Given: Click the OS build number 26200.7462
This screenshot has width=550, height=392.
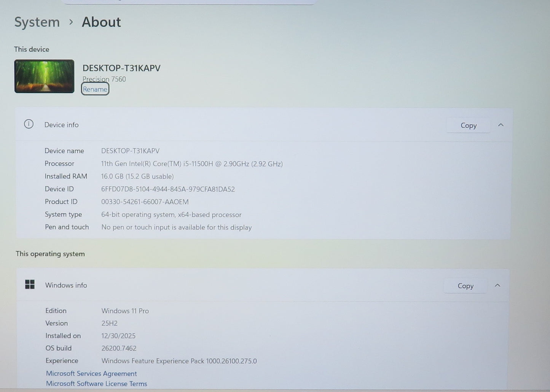Looking at the screenshot, I should 119,348.
